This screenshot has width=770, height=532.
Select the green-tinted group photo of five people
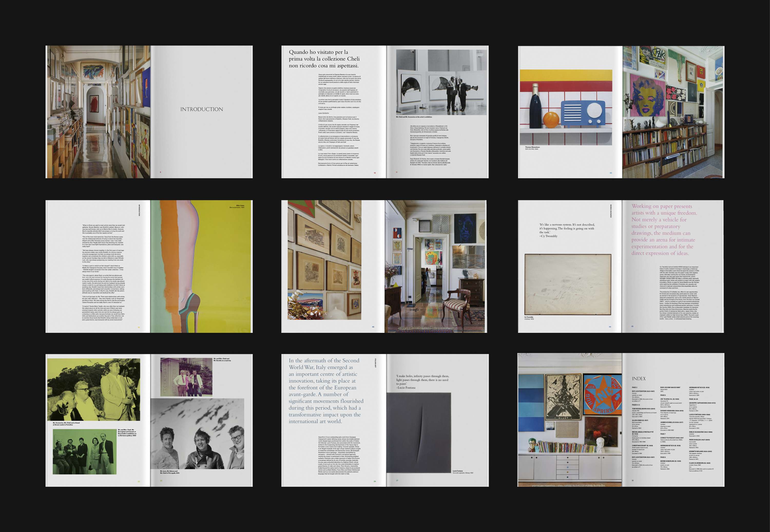click(x=85, y=452)
